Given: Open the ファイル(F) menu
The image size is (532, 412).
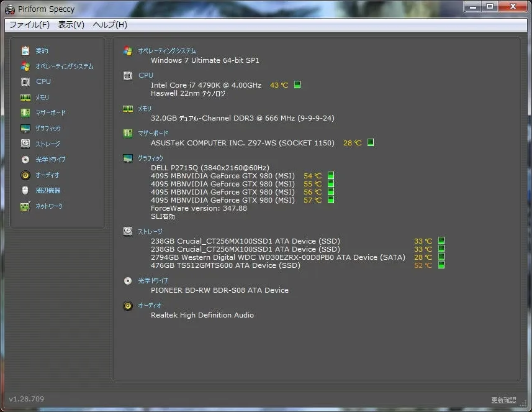Looking at the screenshot, I should click(30, 25).
